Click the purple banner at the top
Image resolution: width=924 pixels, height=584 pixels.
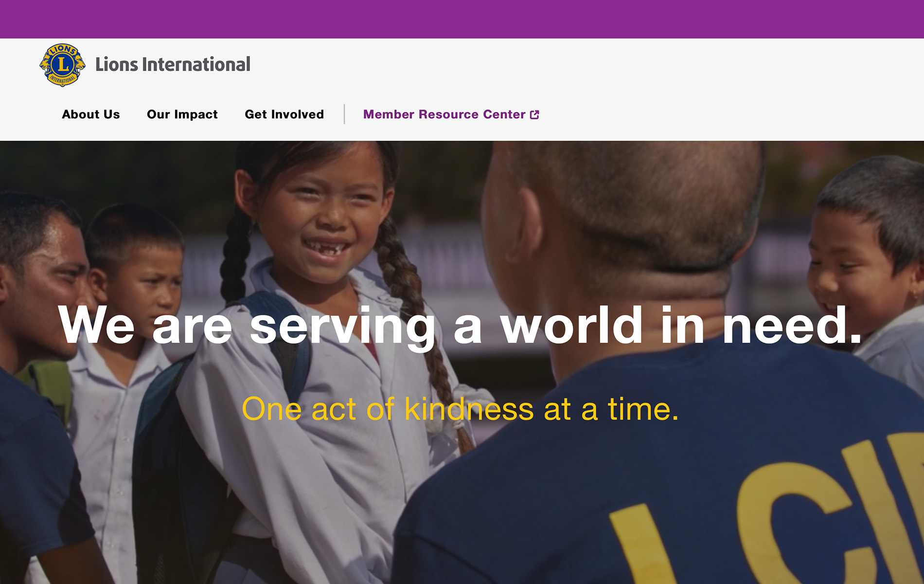pyautogui.click(x=462, y=19)
